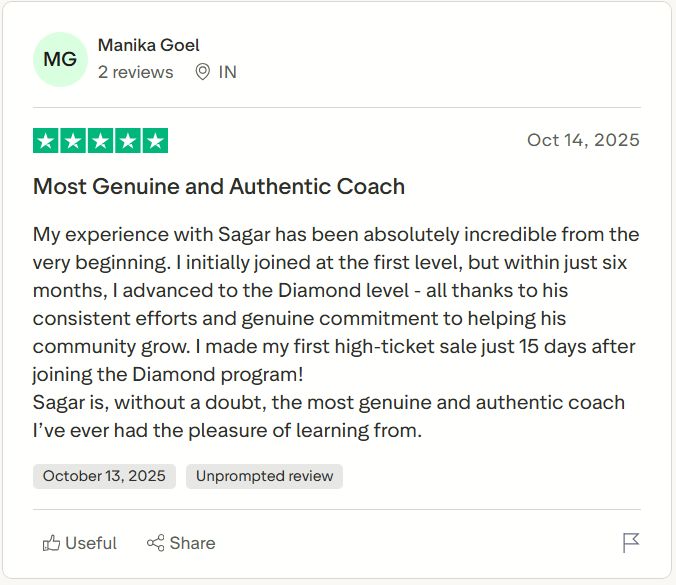This screenshot has height=585, width=676.
Task: Click the thumbs-up Useful icon
Action: pyautogui.click(x=51, y=543)
